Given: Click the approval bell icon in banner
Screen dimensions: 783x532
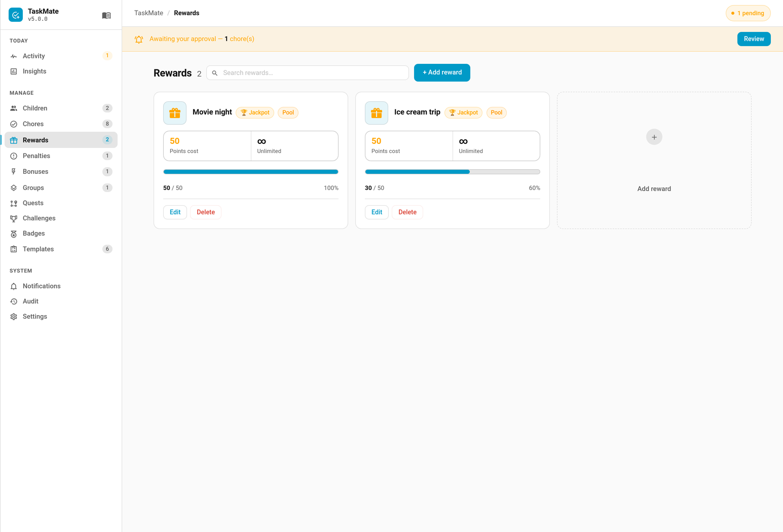Looking at the screenshot, I should coord(139,39).
